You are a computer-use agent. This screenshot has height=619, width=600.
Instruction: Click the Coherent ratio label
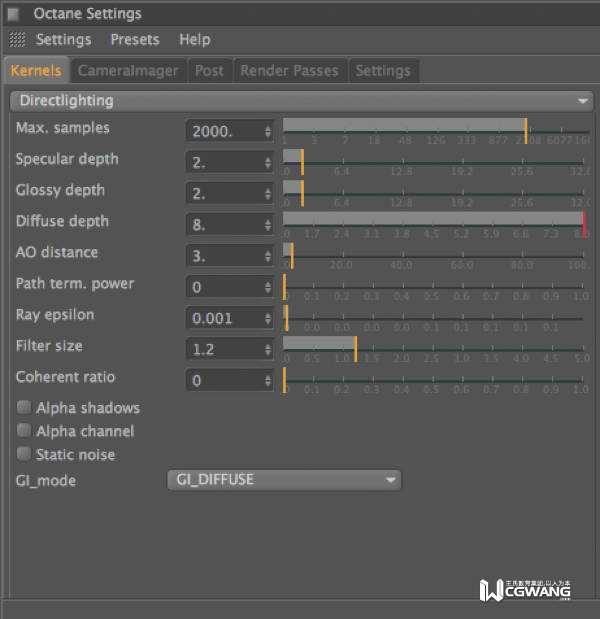point(65,377)
